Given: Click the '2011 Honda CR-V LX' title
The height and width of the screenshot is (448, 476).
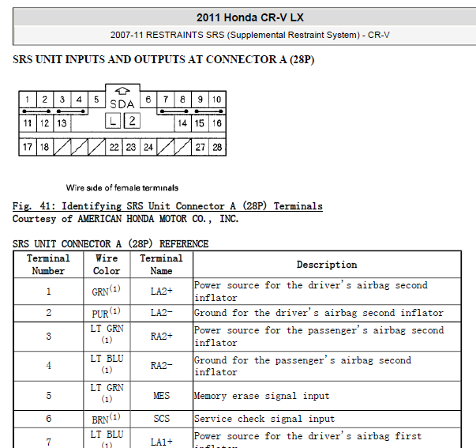Looking at the screenshot, I should point(249,17).
